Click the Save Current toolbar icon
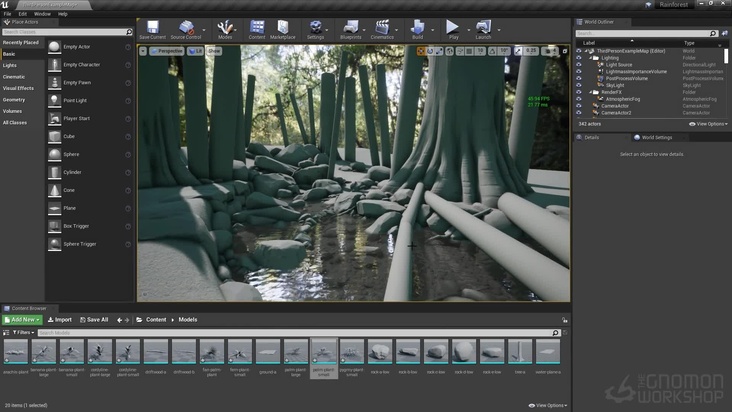The height and width of the screenshot is (412, 732). coord(152,28)
